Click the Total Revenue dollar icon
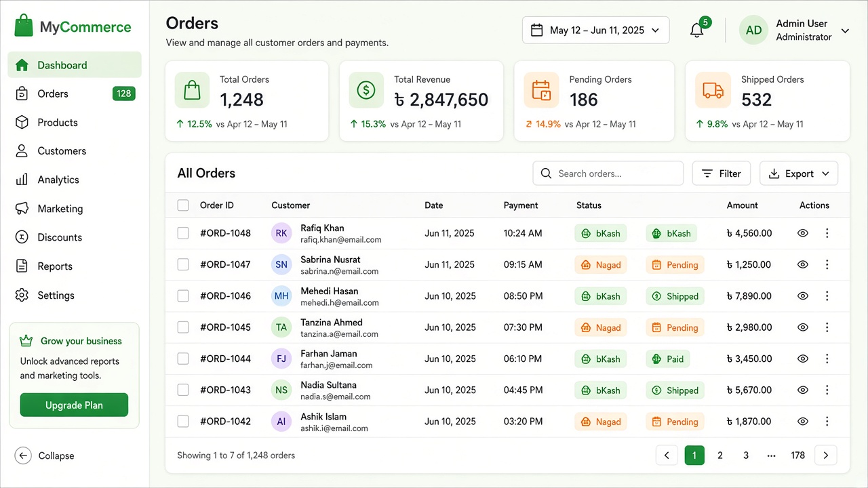868x488 pixels. coord(366,90)
